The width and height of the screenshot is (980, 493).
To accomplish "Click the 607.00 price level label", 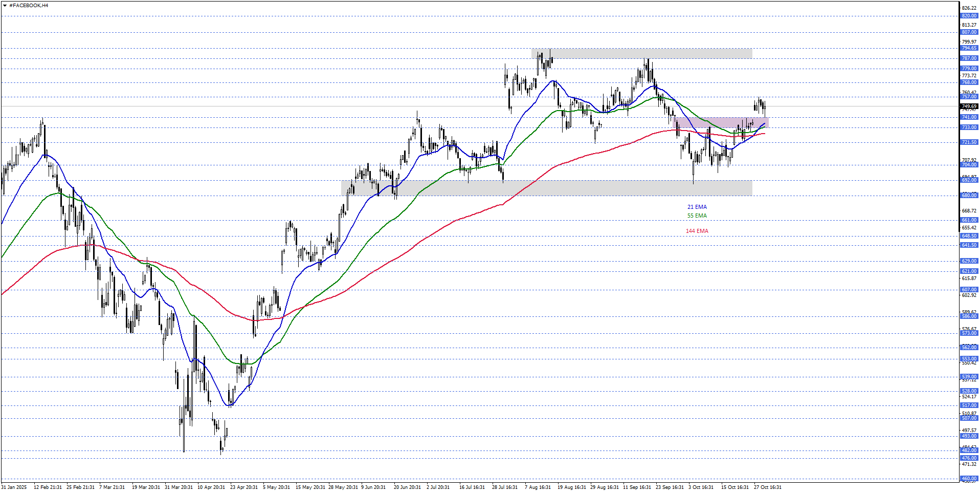I will [969, 290].
